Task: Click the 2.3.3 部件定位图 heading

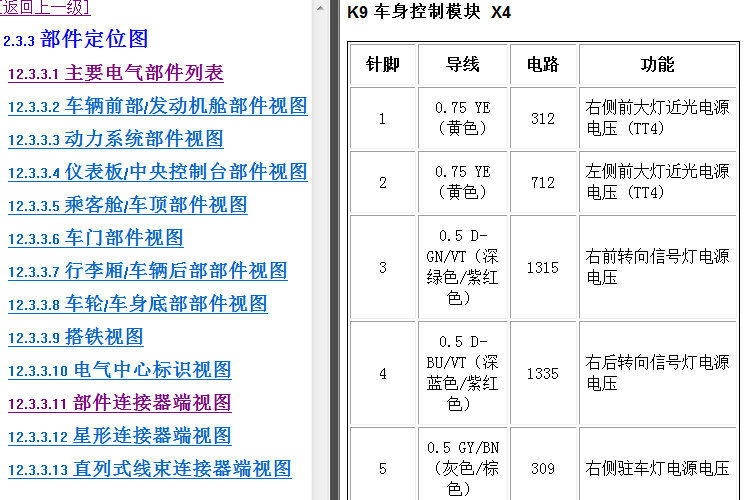Action: point(75,39)
